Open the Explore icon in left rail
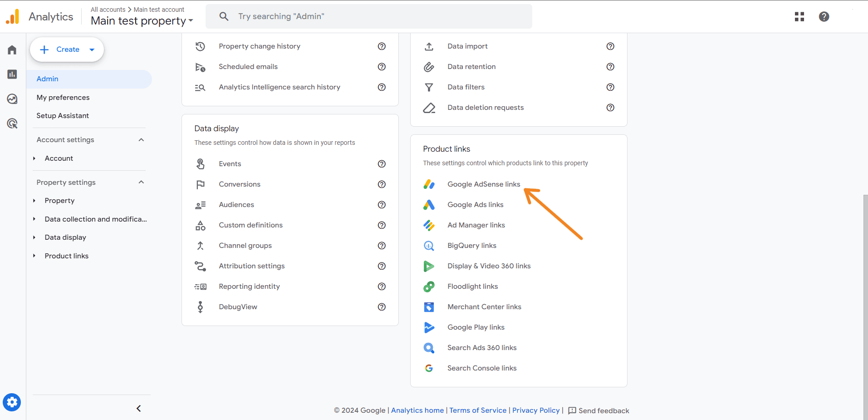Viewport: 868px width, 420px height. pos(12,99)
